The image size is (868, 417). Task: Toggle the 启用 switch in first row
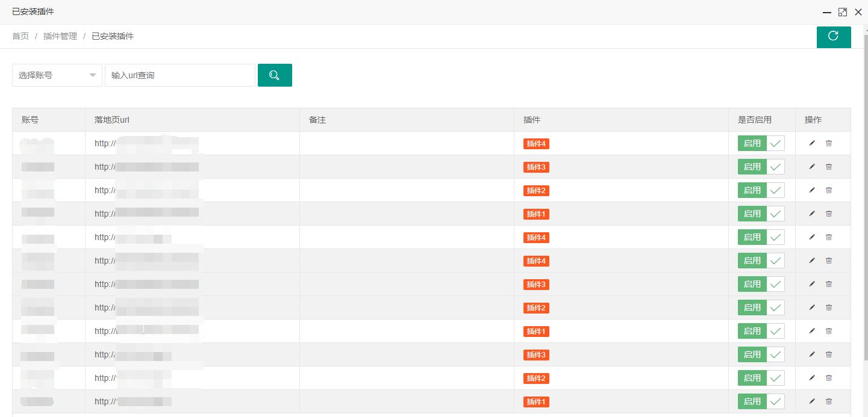click(x=761, y=143)
